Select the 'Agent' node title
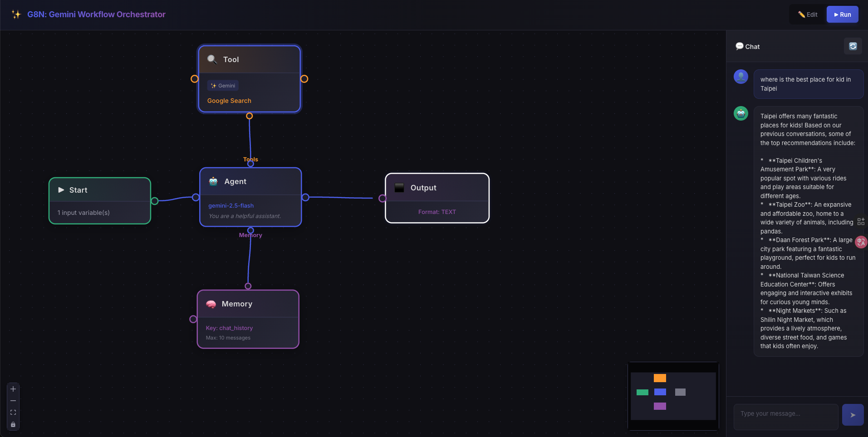The height and width of the screenshot is (437, 868). coord(235,181)
